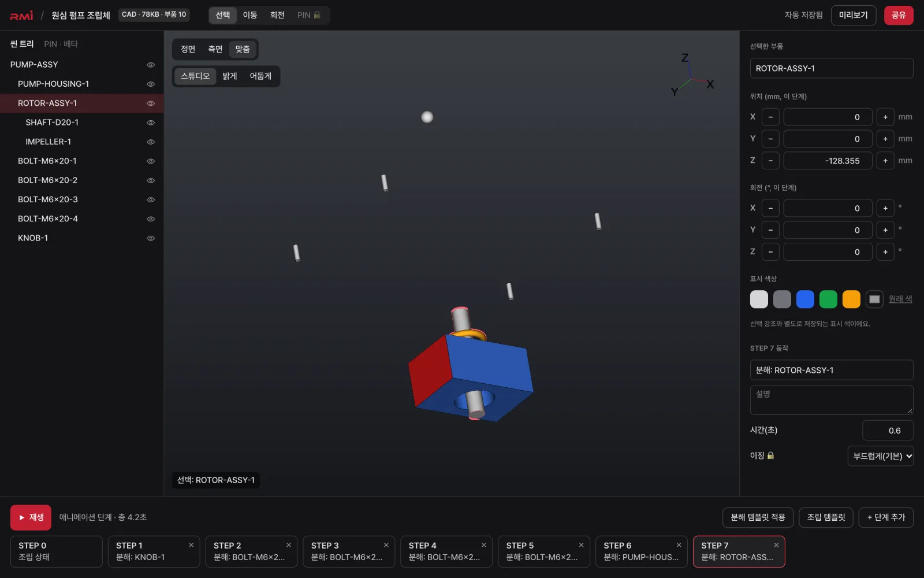Select the STEP 0 조립 상태 card
924x578 pixels.
point(56,551)
